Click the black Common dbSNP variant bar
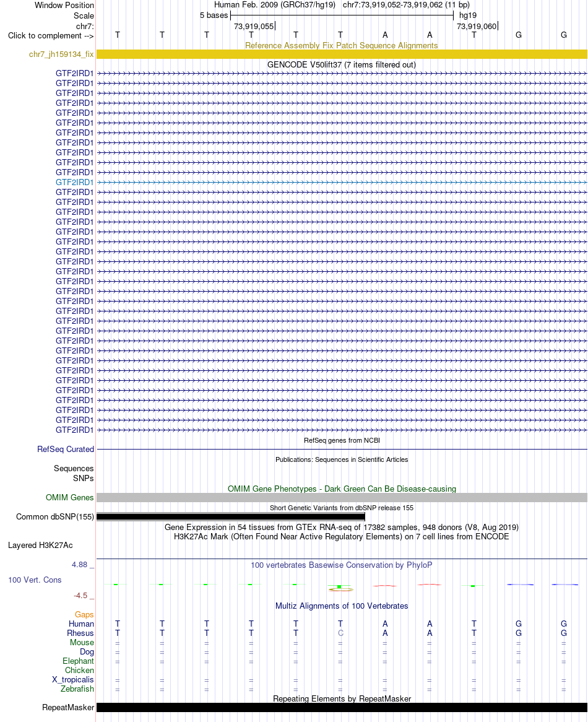Image resolution: width=588 pixels, height=722 pixels. pyautogui.click(x=230, y=517)
